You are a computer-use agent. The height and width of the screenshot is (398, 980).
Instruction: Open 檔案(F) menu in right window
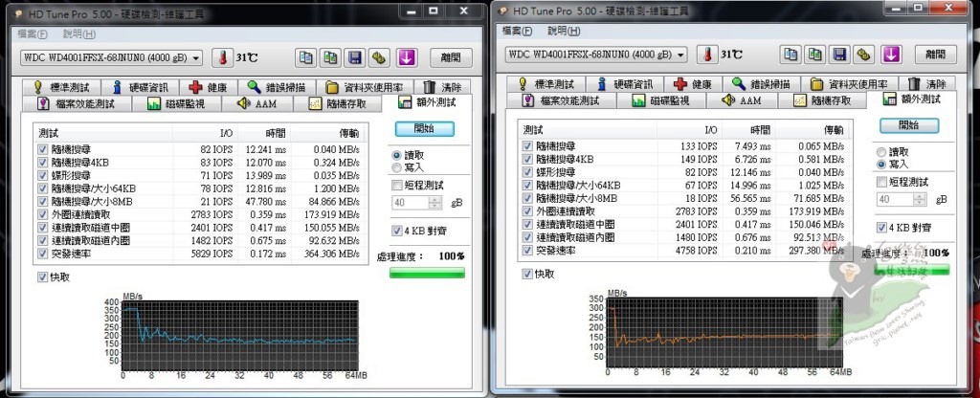coord(518,31)
